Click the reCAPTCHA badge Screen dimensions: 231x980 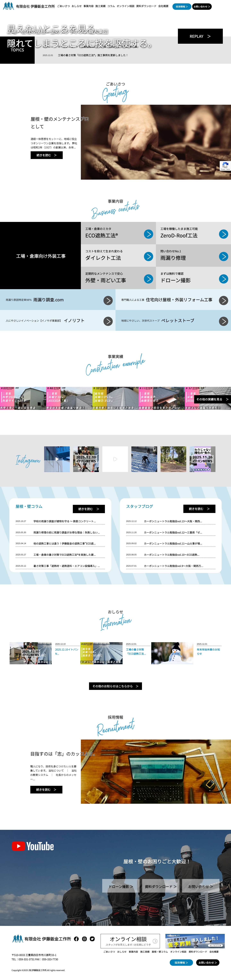click(x=225, y=166)
